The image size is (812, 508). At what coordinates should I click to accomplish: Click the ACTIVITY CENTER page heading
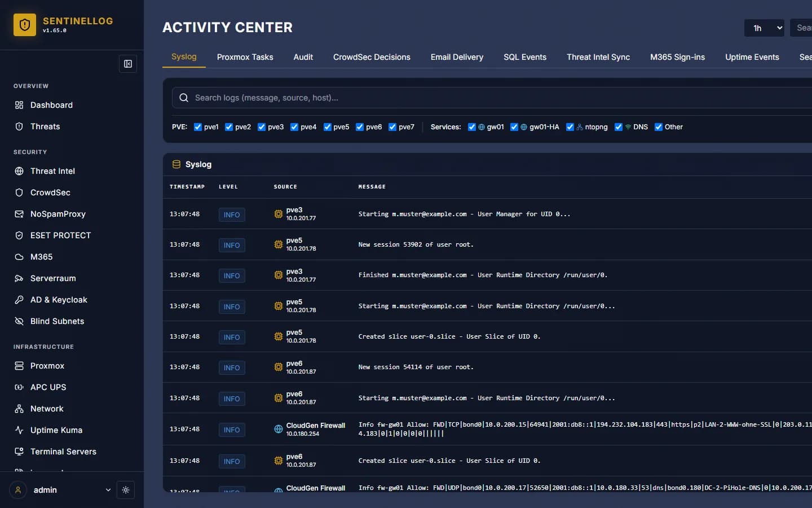click(x=227, y=27)
